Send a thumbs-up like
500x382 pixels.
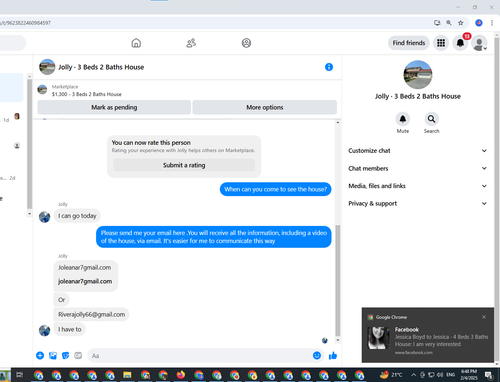click(333, 356)
